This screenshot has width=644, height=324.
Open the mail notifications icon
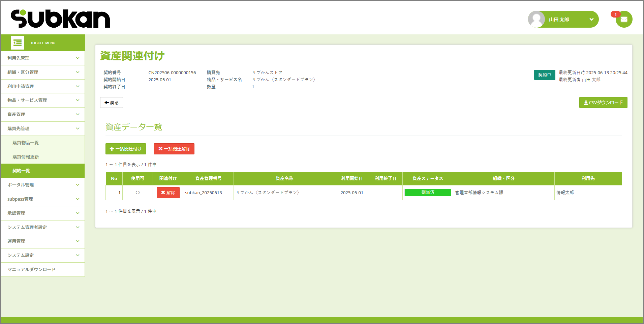[x=624, y=19]
